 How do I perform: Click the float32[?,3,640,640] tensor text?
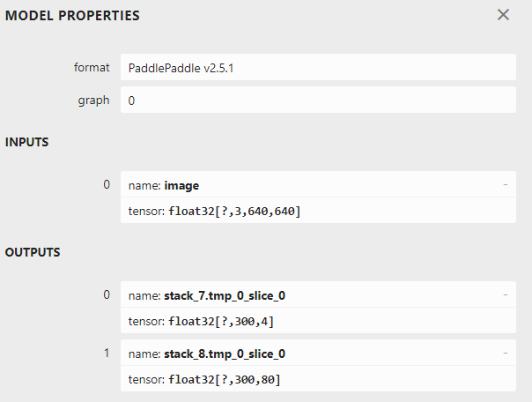pyautogui.click(x=234, y=212)
